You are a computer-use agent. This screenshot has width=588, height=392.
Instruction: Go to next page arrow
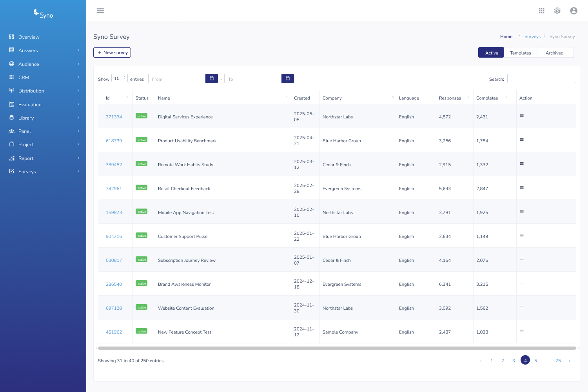tap(569, 361)
